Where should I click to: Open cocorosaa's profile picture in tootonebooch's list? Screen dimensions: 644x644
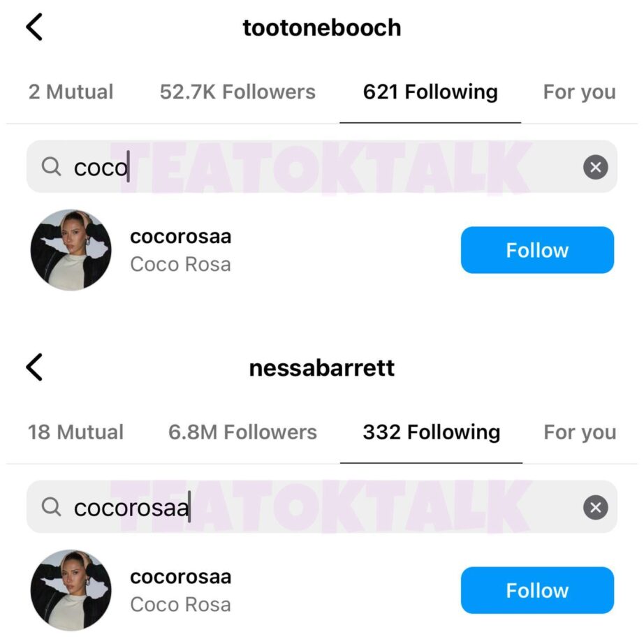click(71, 250)
